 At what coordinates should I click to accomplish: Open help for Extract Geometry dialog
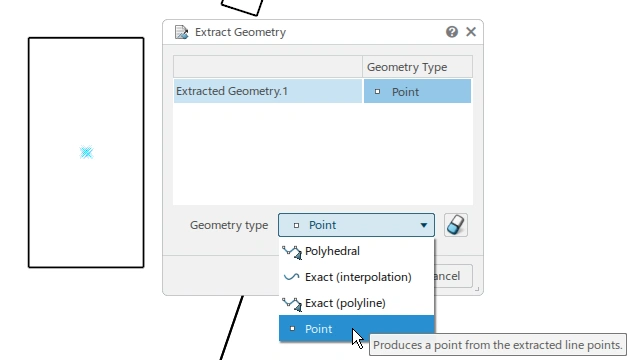[451, 32]
